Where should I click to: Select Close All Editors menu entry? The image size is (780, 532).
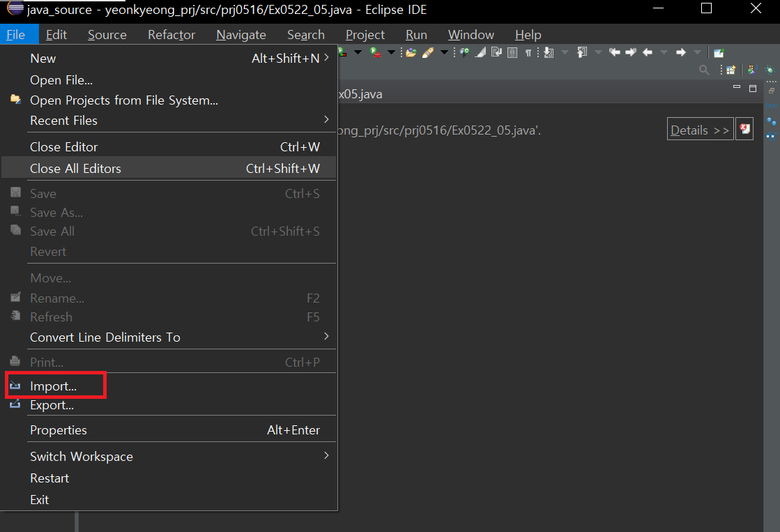[x=169, y=168]
